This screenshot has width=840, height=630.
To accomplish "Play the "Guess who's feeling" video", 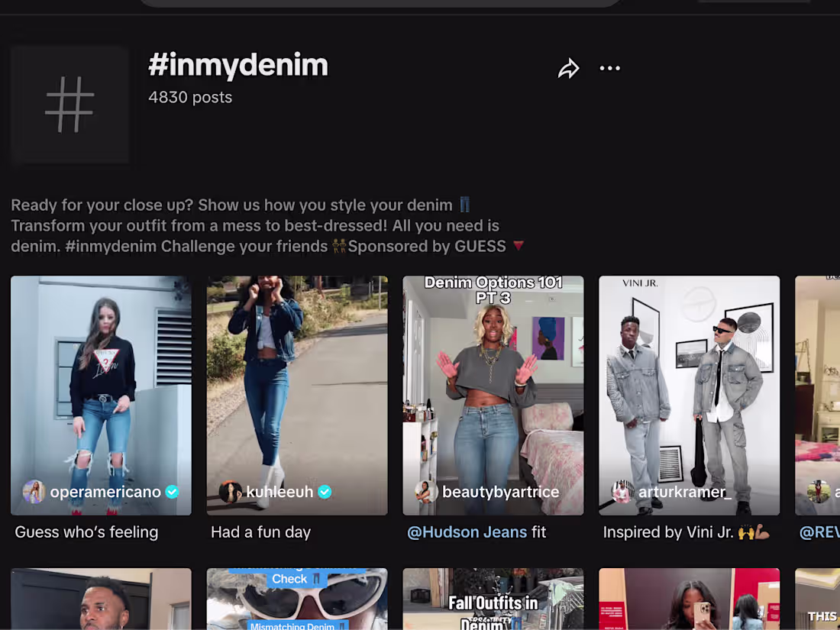I will (100, 382).
